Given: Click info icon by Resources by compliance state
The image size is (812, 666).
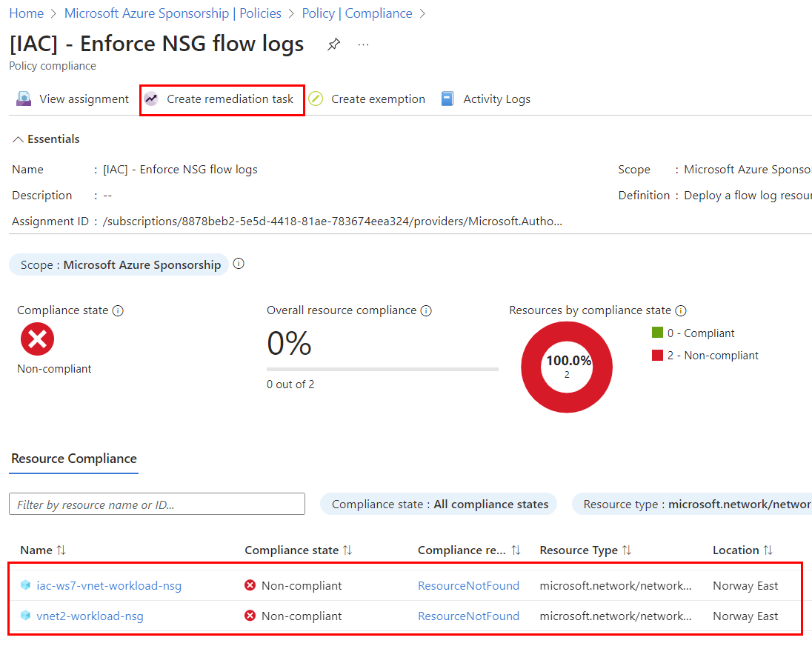Looking at the screenshot, I should (681, 310).
